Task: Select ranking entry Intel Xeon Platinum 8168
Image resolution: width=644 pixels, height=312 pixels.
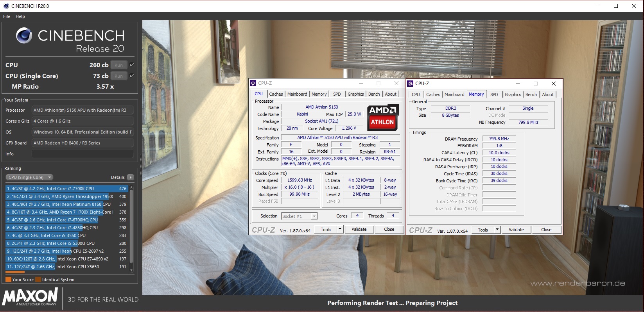Action: tap(67, 204)
